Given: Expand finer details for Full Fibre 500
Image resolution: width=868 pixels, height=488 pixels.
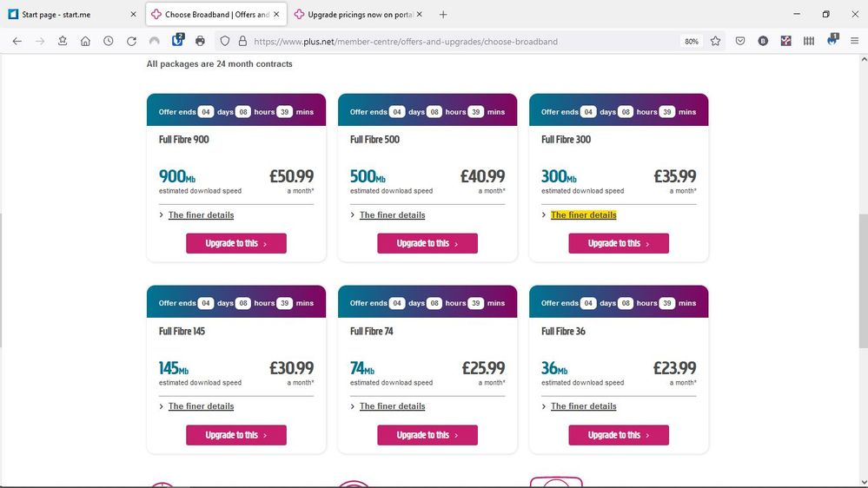Looking at the screenshot, I should 392,214.
